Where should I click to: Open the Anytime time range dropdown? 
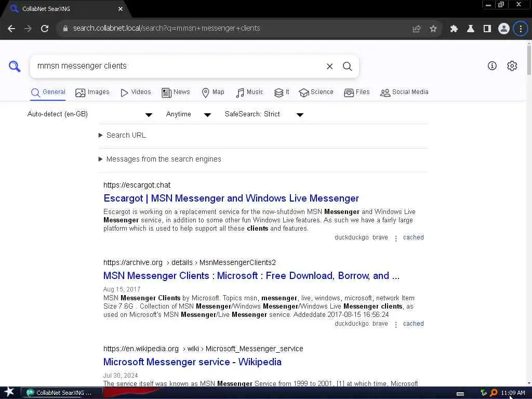189,114
